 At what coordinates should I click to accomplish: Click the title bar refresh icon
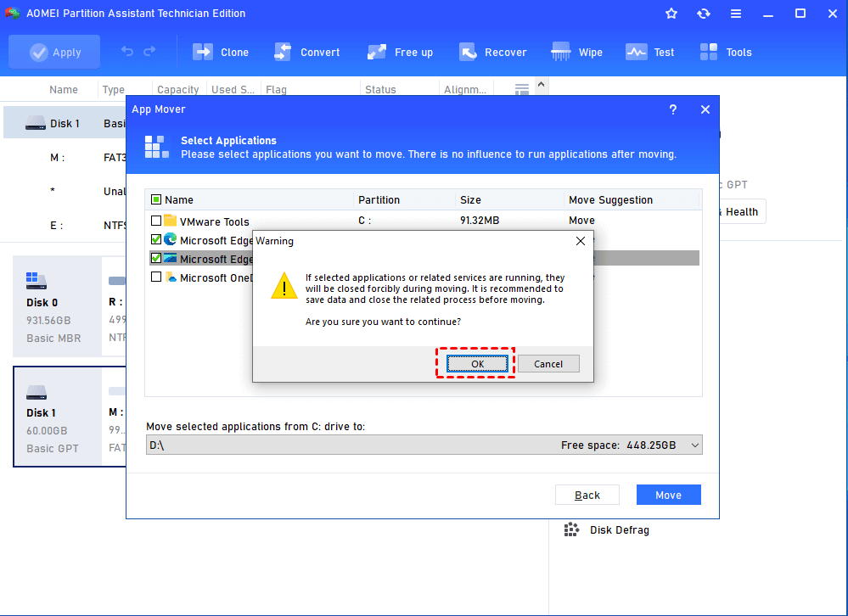pos(704,14)
